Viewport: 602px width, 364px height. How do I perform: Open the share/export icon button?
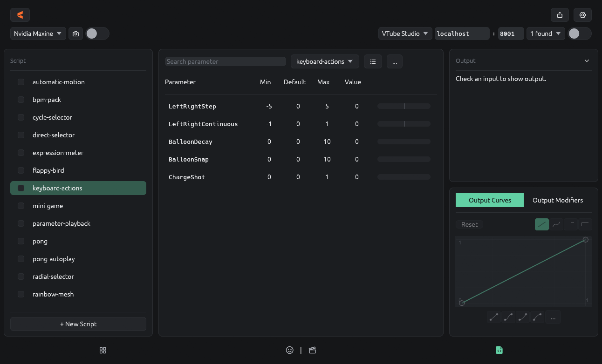pyautogui.click(x=560, y=15)
